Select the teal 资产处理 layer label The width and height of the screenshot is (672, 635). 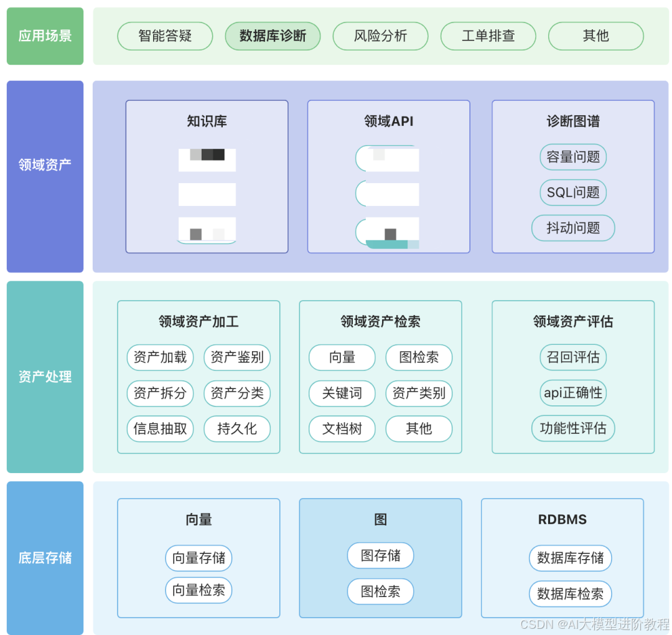(45, 377)
